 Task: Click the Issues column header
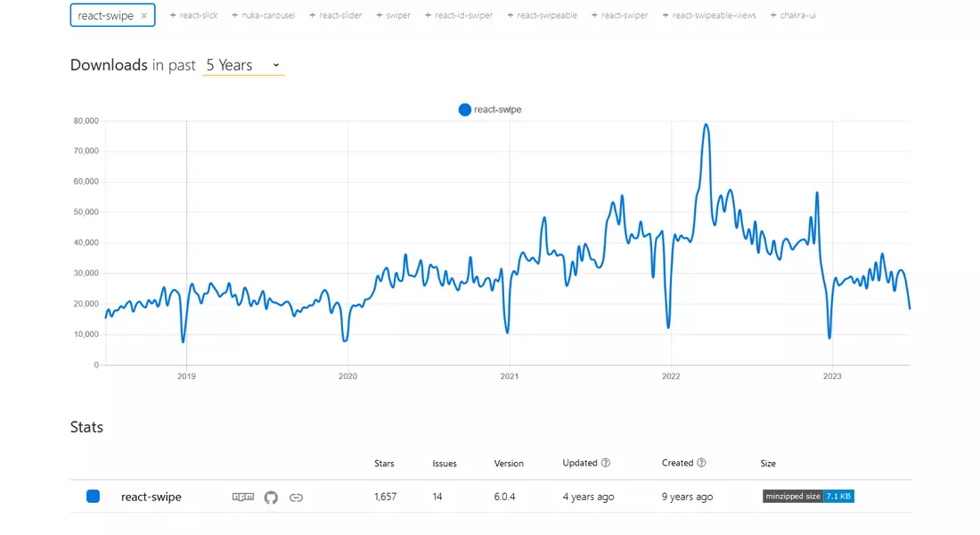(x=445, y=464)
